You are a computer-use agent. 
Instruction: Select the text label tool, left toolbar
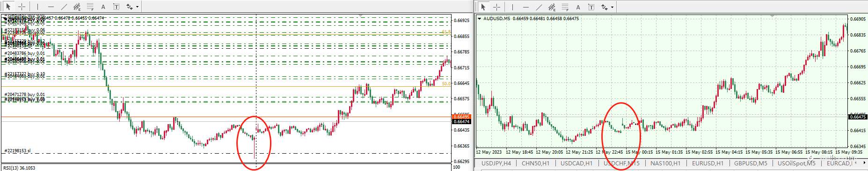click(x=116, y=7)
